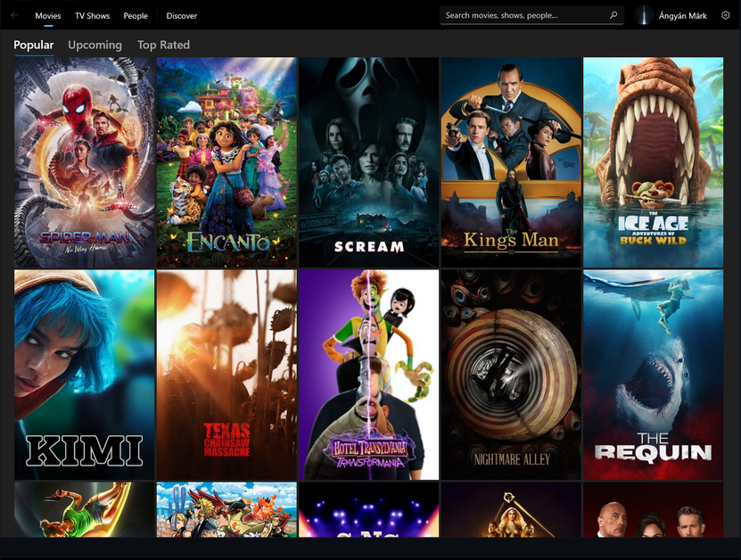
Task: Open bottom-row poster with three actors' faces
Action: click(654, 509)
